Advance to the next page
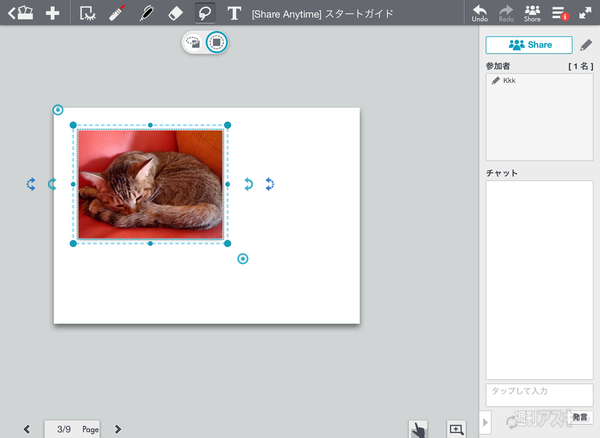Image resolution: width=600 pixels, height=438 pixels. (118, 429)
